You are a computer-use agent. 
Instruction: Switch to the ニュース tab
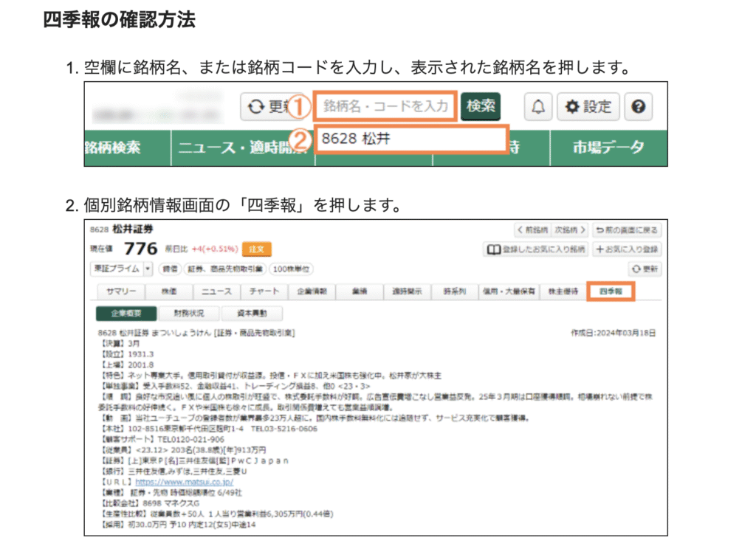pyautogui.click(x=216, y=291)
